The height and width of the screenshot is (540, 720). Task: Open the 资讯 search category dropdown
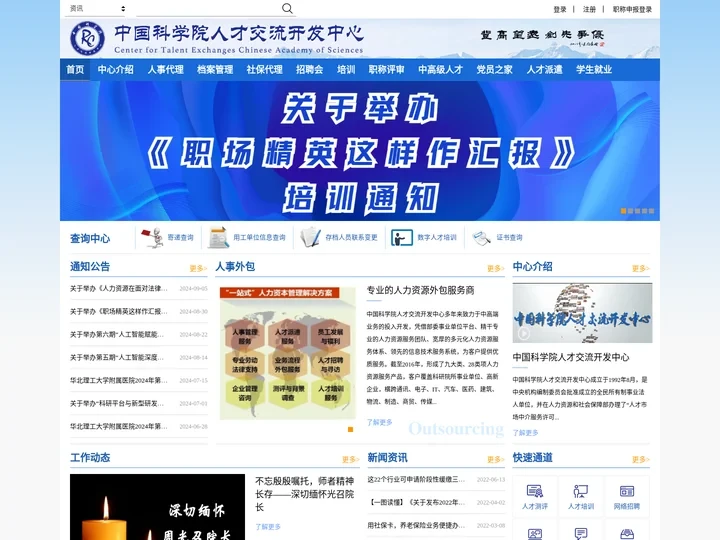96,8
